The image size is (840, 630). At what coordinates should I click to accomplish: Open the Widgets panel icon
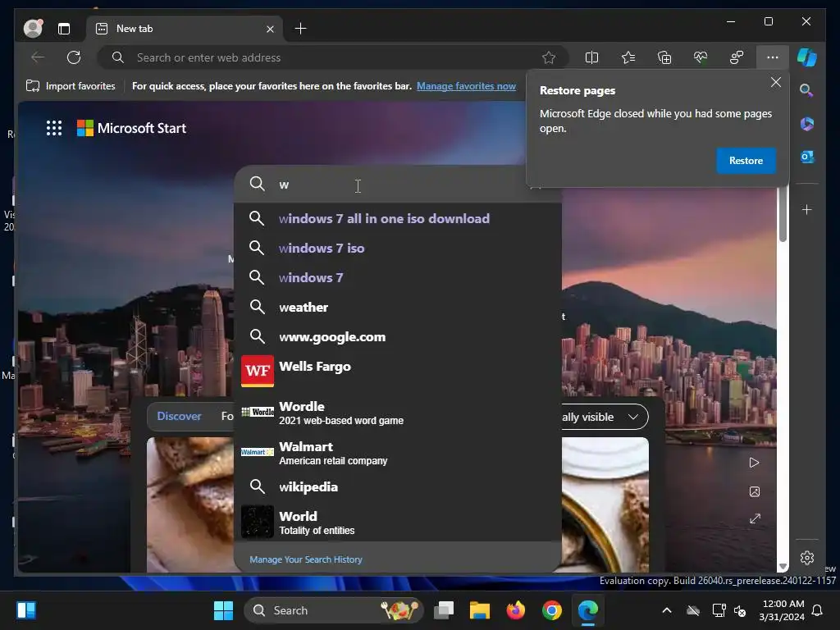[x=26, y=610]
